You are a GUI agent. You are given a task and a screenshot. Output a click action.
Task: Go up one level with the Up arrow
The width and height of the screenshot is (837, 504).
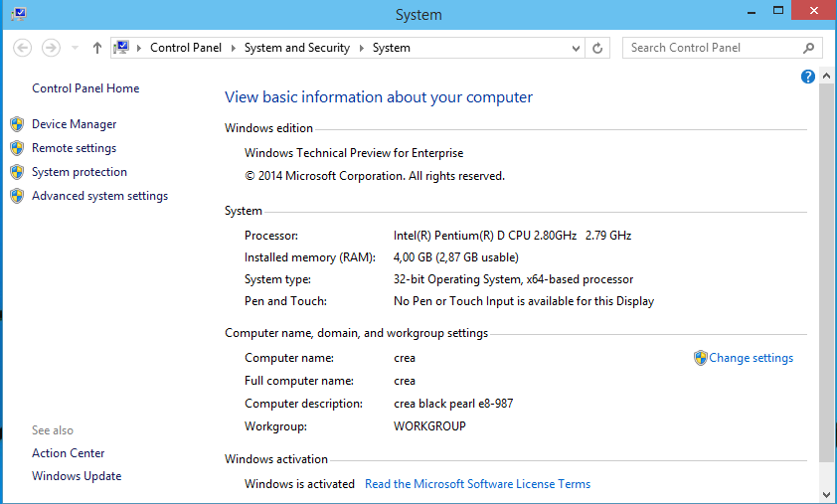[96, 48]
